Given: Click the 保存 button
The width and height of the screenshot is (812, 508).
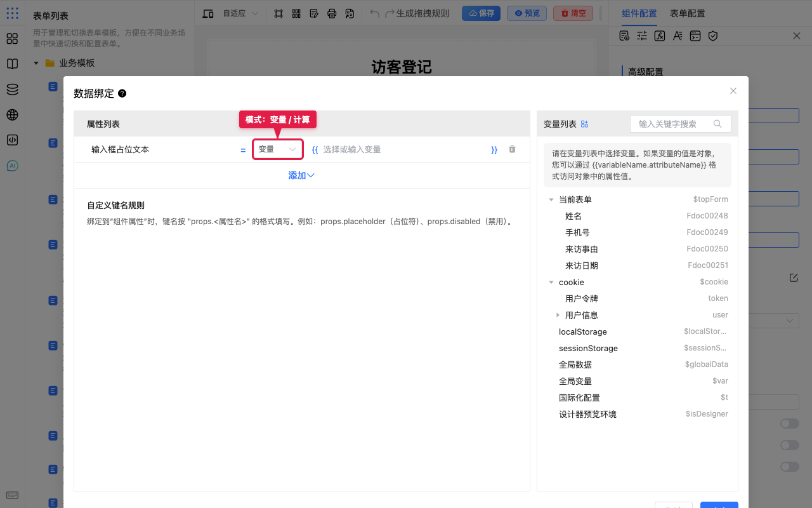Looking at the screenshot, I should 481,13.
